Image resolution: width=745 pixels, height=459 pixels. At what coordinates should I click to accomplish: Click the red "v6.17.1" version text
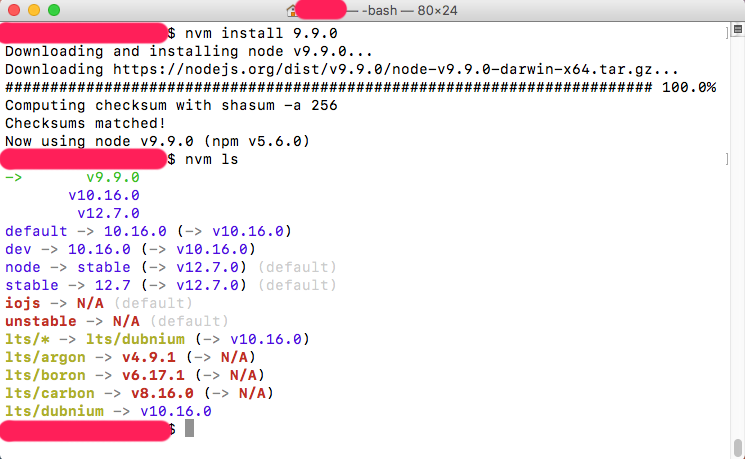tap(153, 375)
